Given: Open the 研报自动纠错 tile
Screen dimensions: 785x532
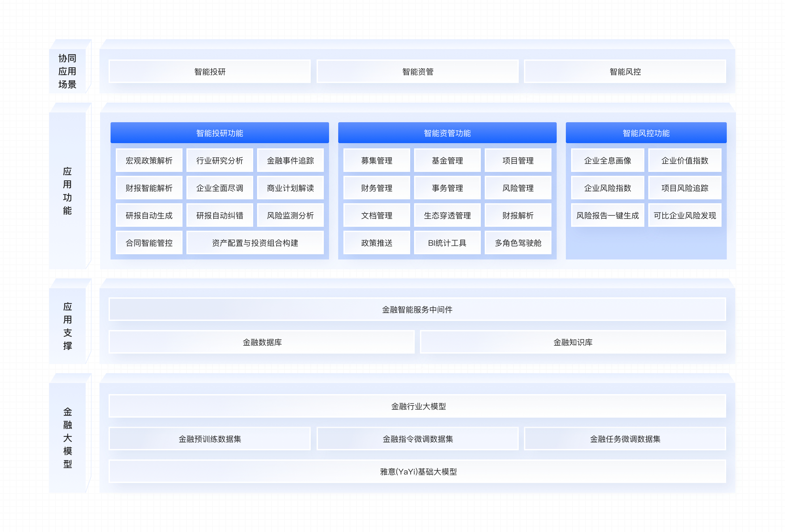Looking at the screenshot, I should 219,215.
